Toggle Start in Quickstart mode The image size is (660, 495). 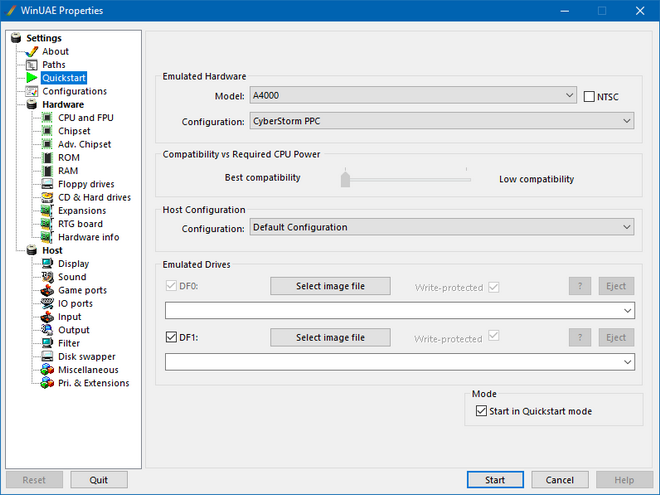click(483, 411)
